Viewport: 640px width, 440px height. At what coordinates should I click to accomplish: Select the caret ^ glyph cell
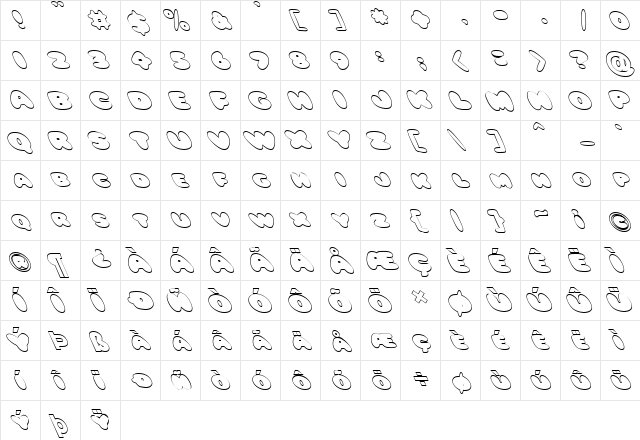[x=540, y=140]
